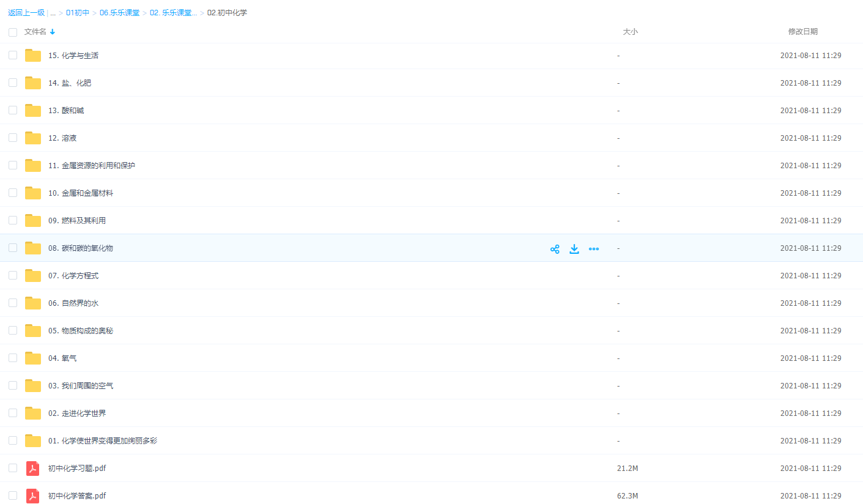Sort by the 大小 column header
Screen dimensions: 863x504
click(x=630, y=32)
